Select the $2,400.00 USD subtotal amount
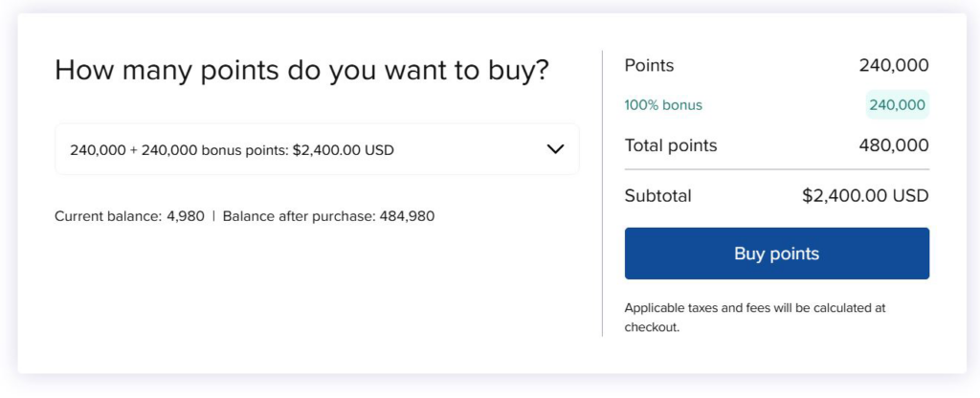 [865, 196]
